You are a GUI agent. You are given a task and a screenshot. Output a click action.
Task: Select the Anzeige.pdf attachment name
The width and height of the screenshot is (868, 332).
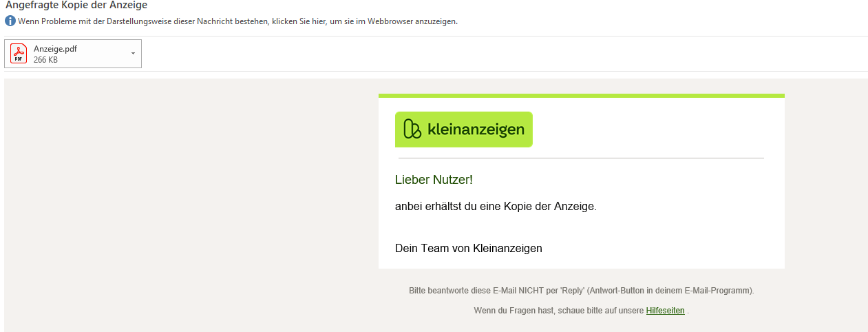[55, 48]
